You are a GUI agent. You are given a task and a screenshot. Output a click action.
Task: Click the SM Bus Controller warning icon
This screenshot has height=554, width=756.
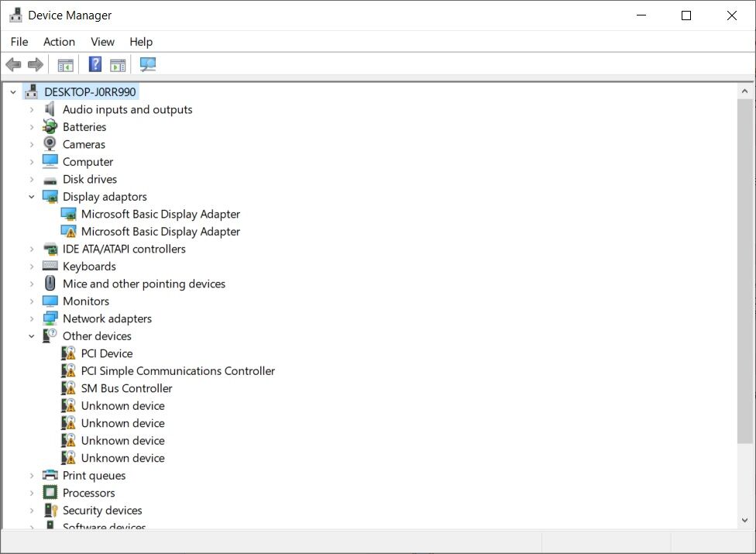[68, 387]
